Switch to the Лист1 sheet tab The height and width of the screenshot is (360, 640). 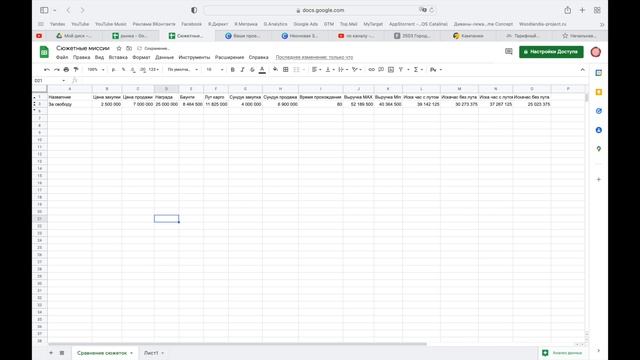pyautogui.click(x=154, y=353)
